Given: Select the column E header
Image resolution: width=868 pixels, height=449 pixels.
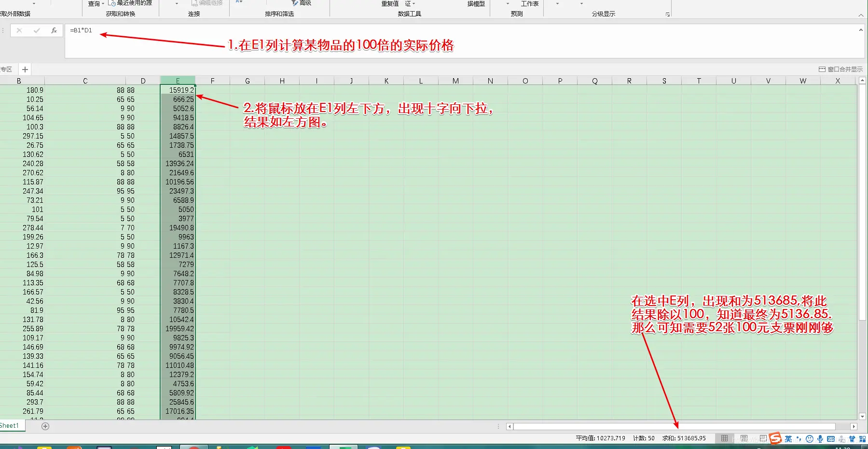Looking at the screenshot, I should (x=178, y=80).
